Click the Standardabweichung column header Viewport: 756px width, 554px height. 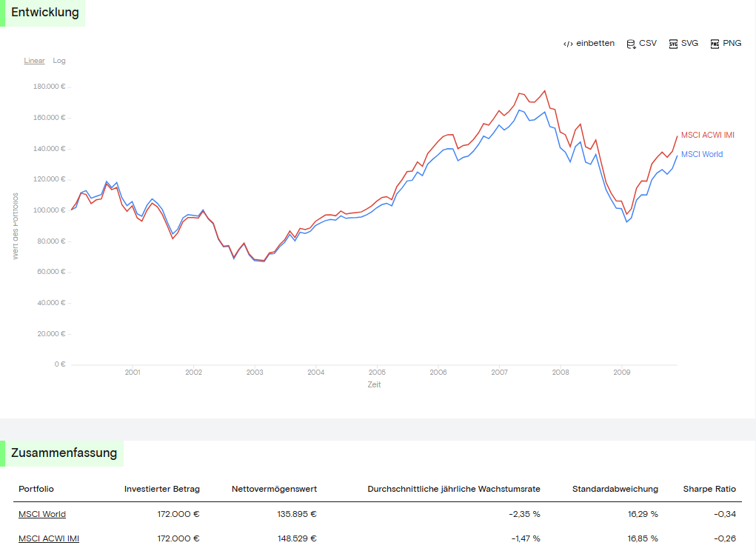click(615, 489)
